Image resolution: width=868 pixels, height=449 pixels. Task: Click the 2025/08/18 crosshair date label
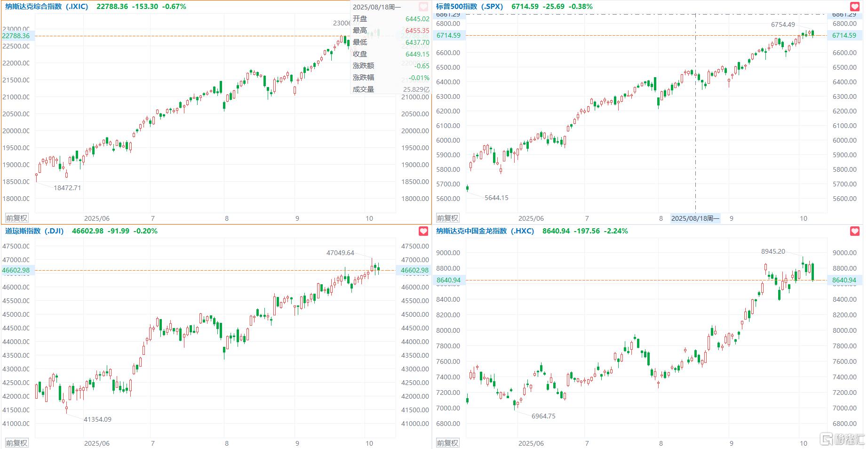tap(695, 218)
